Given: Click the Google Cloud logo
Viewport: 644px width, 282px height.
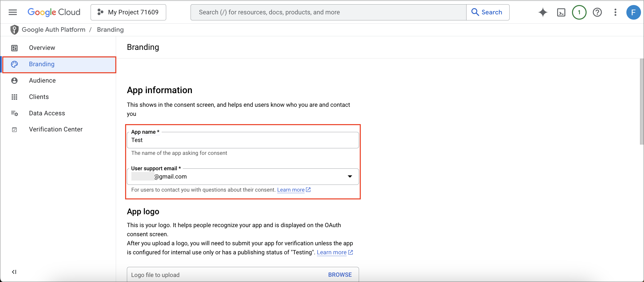Looking at the screenshot, I should point(54,12).
